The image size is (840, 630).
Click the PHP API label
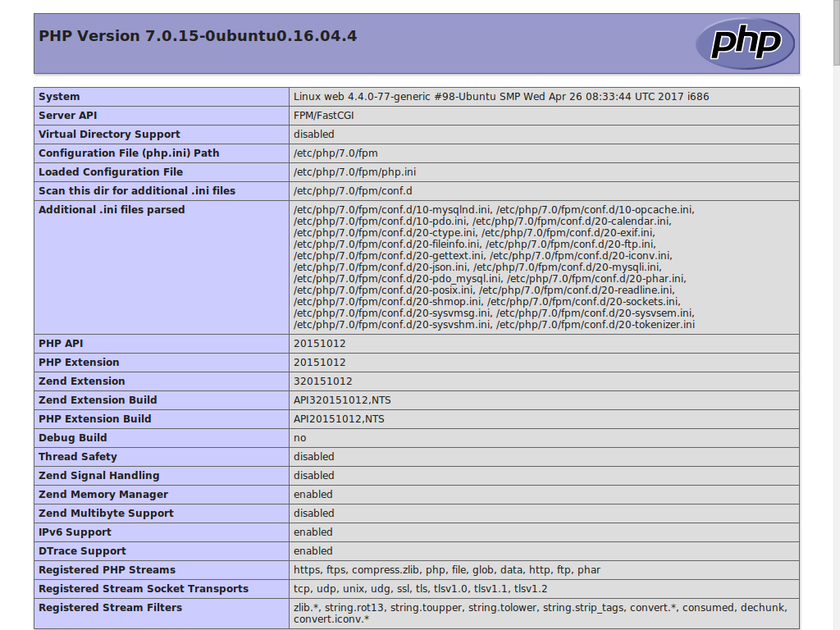61,344
